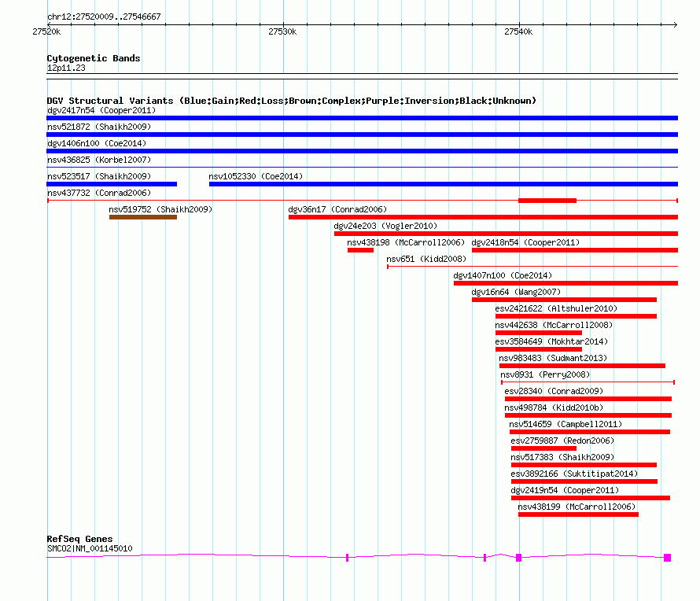Click nsv438199 (McCarroll2006) label

click(577, 507)
